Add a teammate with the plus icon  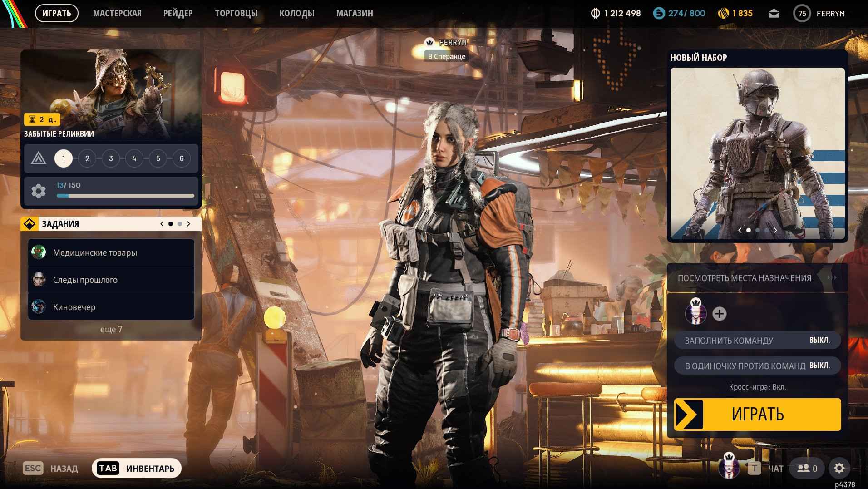[720, 314]
